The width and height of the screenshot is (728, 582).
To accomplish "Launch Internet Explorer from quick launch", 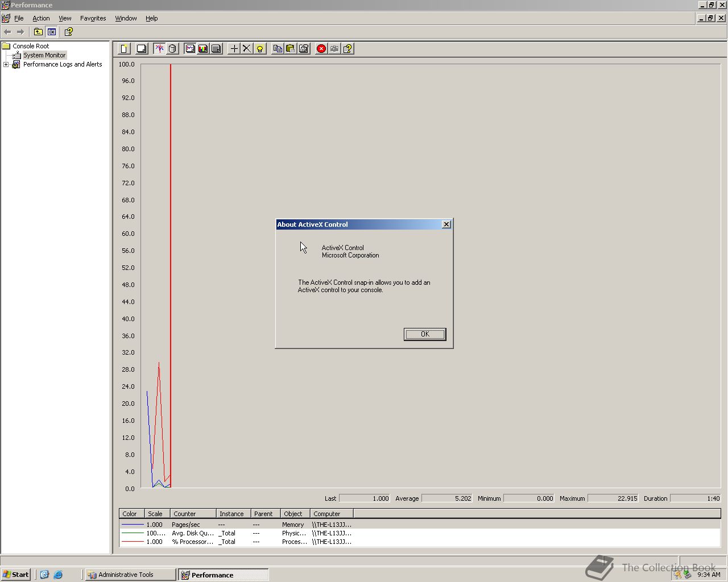I will (58, 575).
